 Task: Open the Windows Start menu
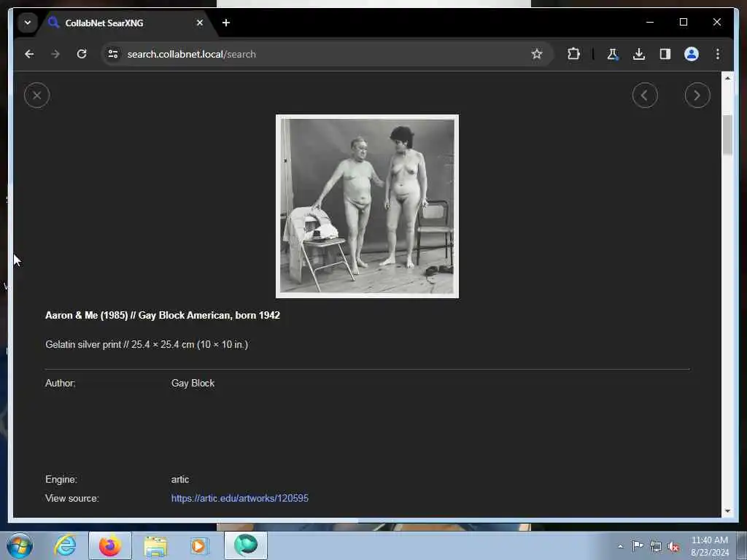tap(20, 545)
